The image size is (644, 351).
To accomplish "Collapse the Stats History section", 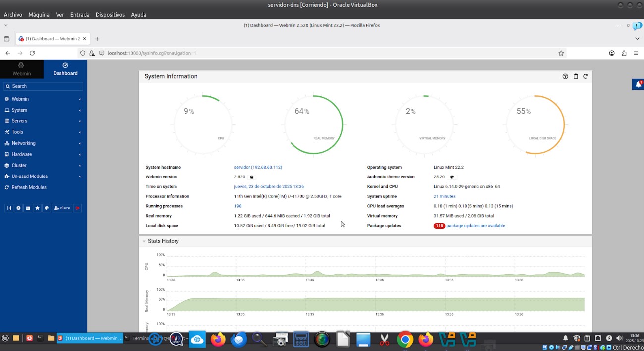I will (144, 241).
